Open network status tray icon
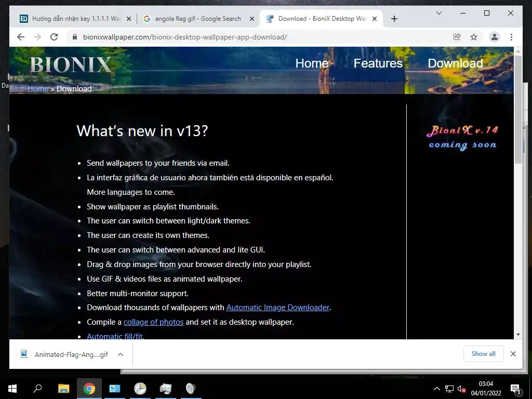 tap(449, 389)
